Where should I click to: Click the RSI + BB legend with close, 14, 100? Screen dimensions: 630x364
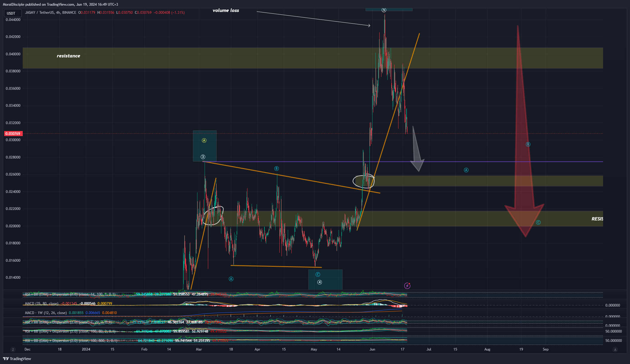click(x=70, y=294)
